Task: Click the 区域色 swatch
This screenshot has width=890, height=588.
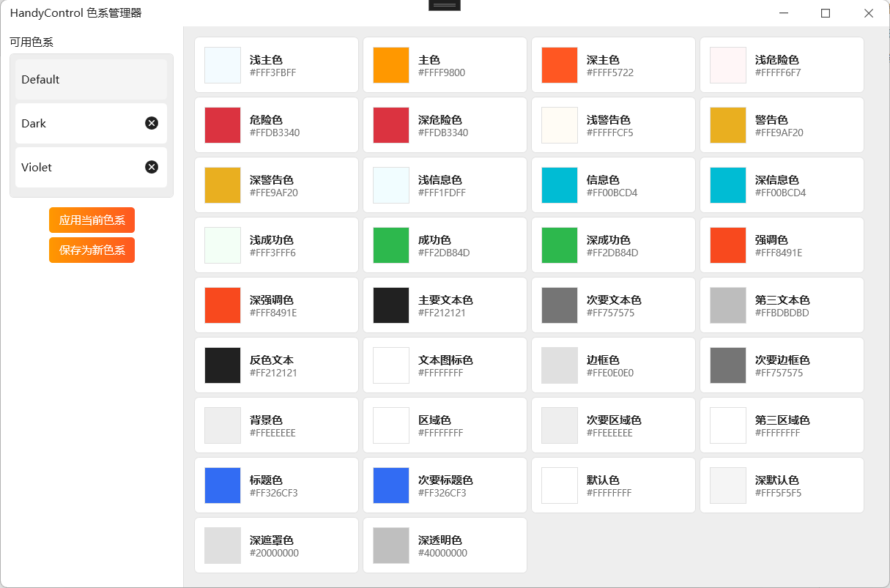Action: point(391,425)
